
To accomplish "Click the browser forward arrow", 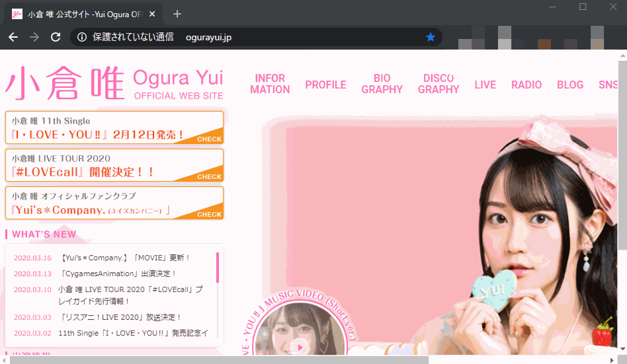I will coord(34,37).
